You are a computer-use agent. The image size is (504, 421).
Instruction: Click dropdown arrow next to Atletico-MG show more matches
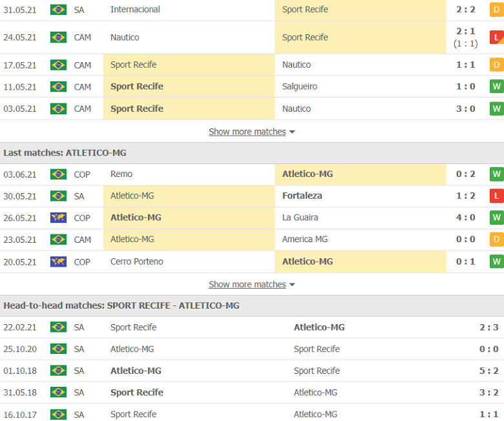coord(293,285)
